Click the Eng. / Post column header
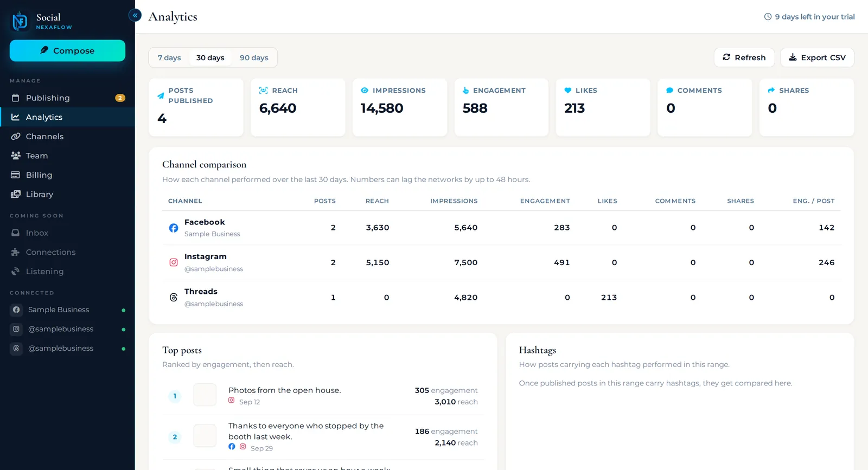Viewport: 868px width, 470px height. pyautogui.click(x=814, y=201)
